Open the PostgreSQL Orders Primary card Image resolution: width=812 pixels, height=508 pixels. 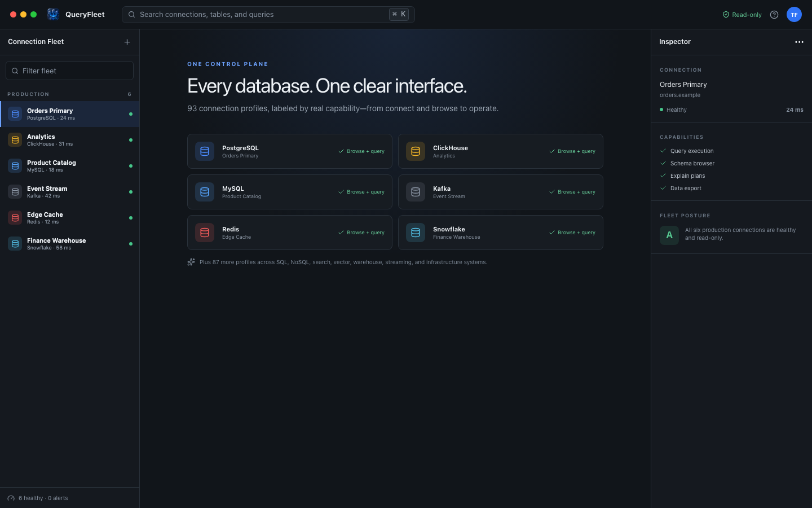pyautogui.click(x=290, y=151)
